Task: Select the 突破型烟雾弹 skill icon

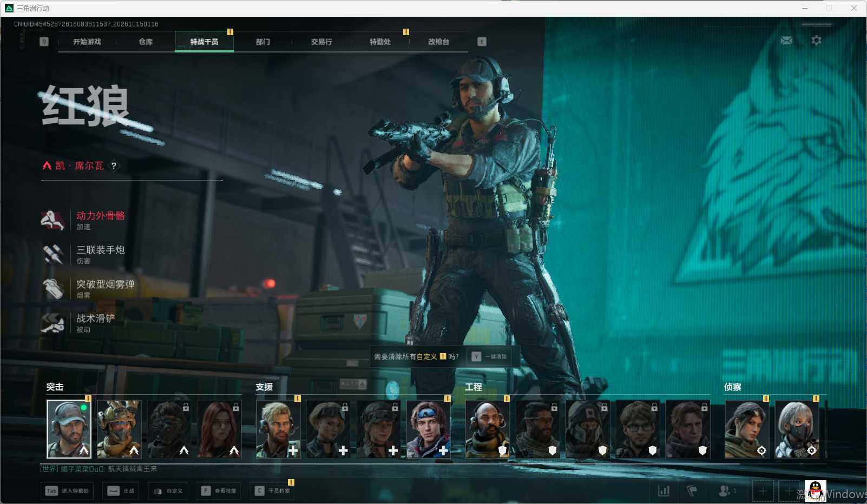Action: tap(53, 288)
